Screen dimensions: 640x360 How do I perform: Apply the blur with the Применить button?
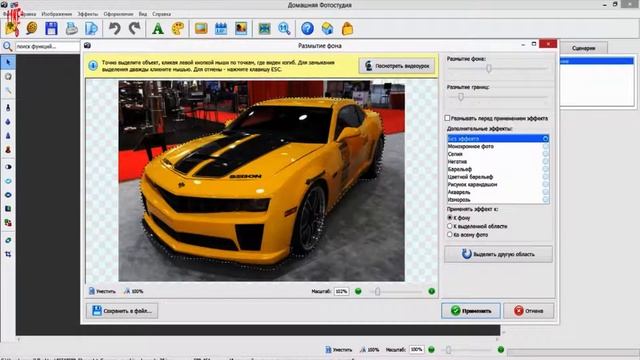(x=471, y=311)
